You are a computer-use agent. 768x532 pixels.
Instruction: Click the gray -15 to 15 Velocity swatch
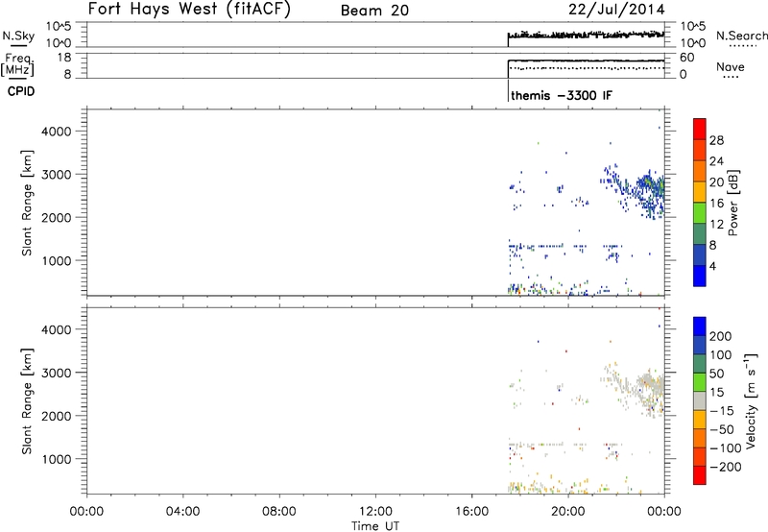click(700, 400)
